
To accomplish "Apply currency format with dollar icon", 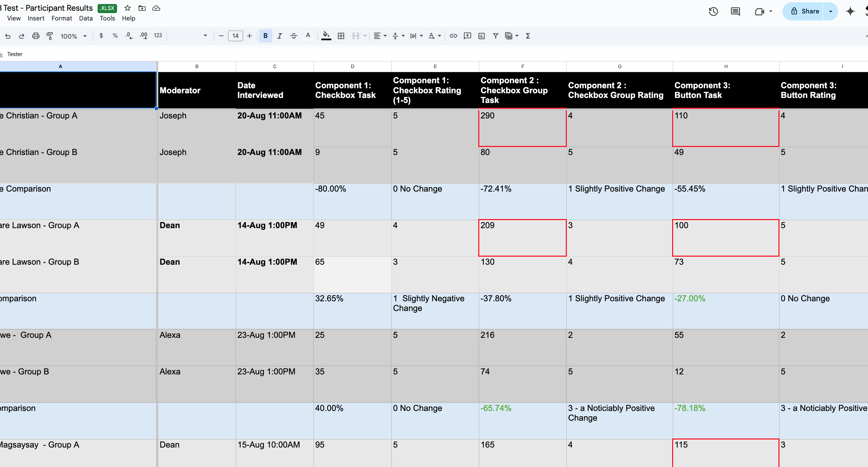I will click(101, 36).
